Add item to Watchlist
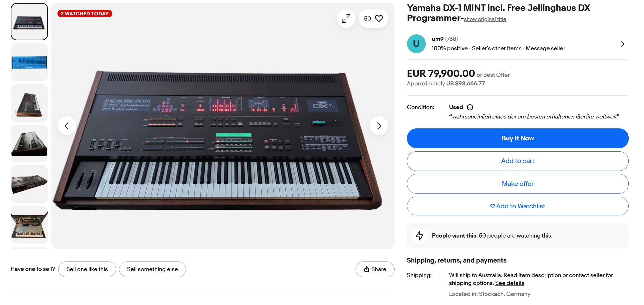The image size is (644, 305). tap(517, 206)
